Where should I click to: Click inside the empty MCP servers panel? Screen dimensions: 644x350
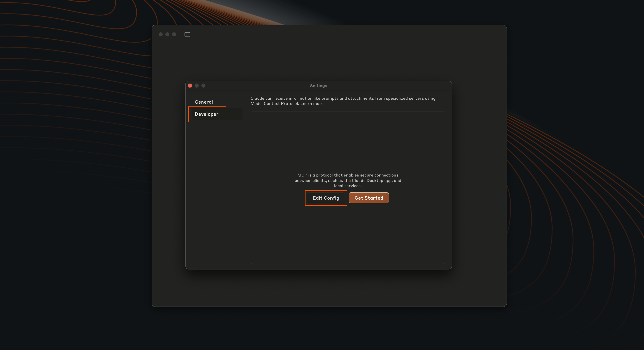click(x=347, y=140)
